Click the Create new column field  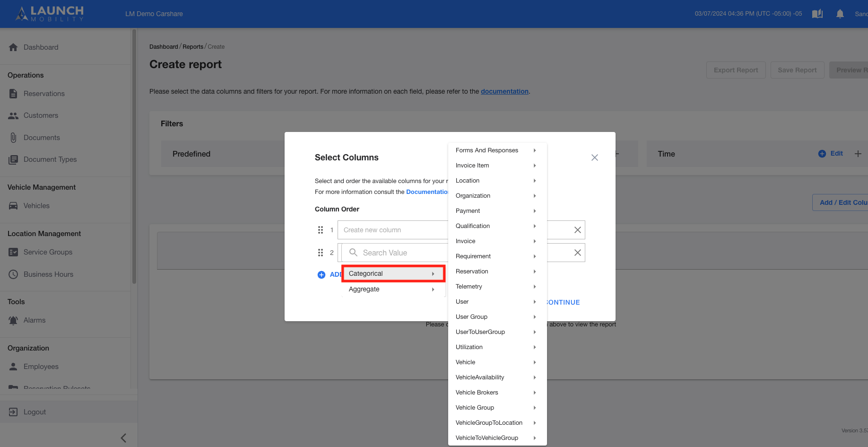(x=393, y=230)
